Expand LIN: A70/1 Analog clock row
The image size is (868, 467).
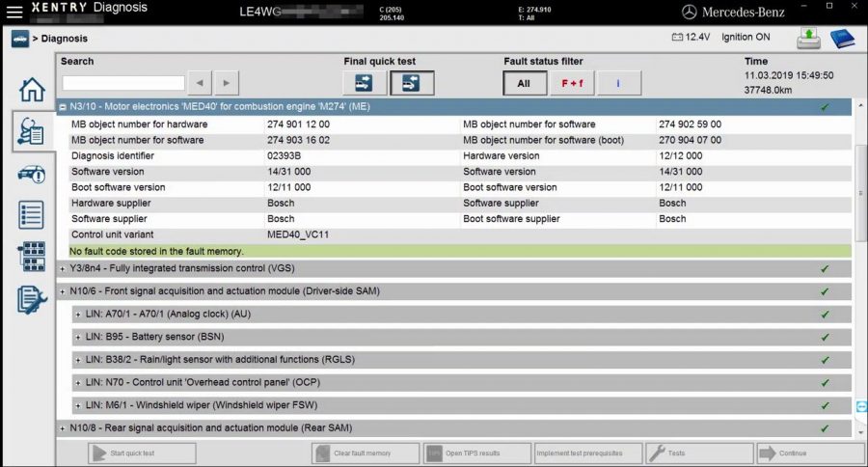[x=78, y=315]
